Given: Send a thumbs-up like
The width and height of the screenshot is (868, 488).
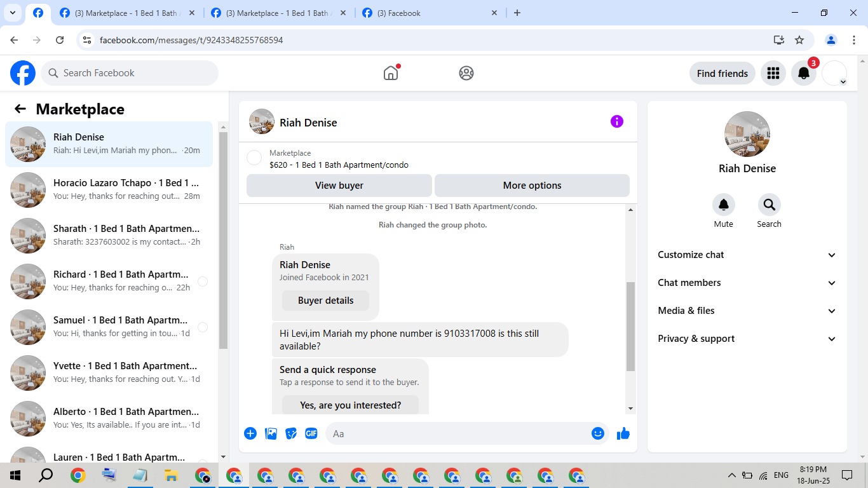Looking at the screenshot, I should (623, 433).
